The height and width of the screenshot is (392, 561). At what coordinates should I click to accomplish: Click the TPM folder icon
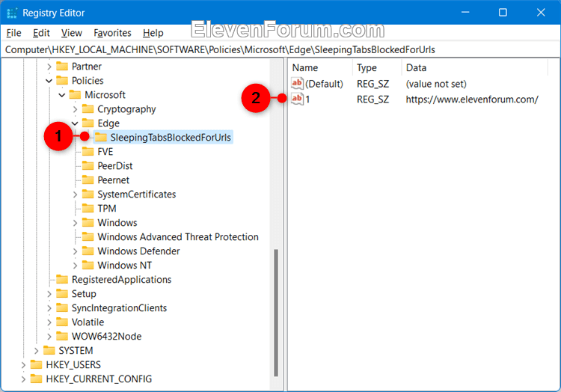point(88,208)
